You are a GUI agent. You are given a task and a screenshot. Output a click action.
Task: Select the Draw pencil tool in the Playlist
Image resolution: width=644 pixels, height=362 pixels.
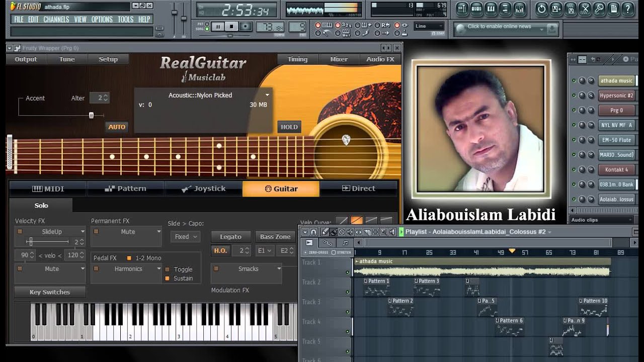pos(325,232)
